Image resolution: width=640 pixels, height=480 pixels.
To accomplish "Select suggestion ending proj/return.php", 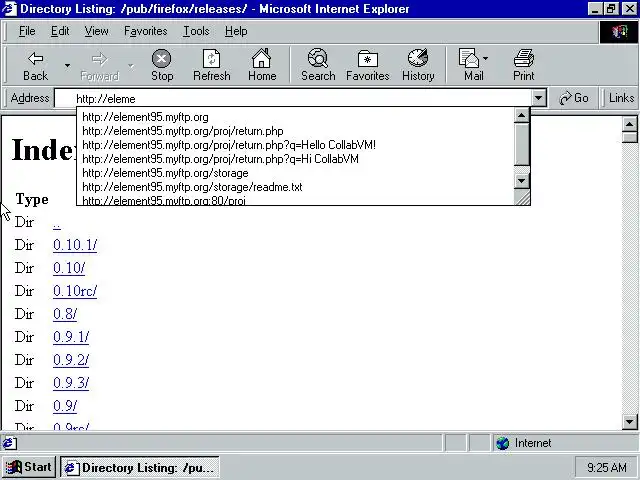I will pos(295,131).
